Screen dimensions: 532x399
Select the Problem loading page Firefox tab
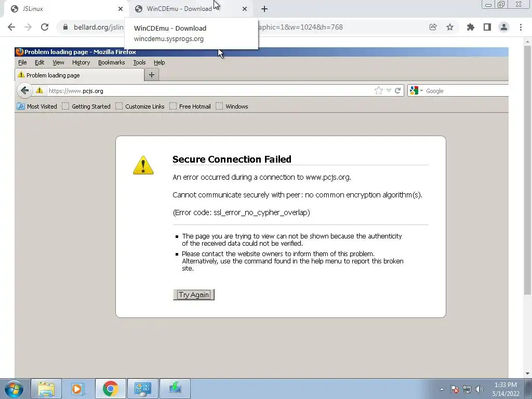(x=79, y=75)
